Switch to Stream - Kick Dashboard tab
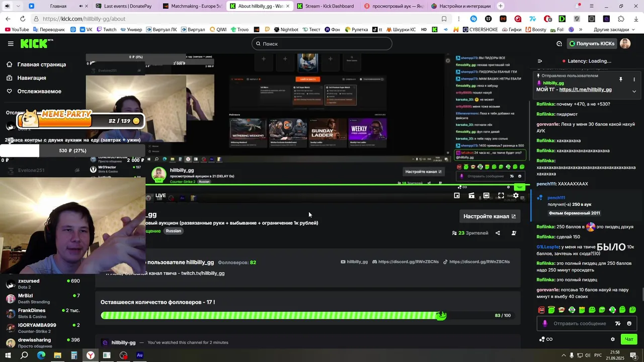The width and height of the screenshot is (644, 362). [x=325, y=6]
